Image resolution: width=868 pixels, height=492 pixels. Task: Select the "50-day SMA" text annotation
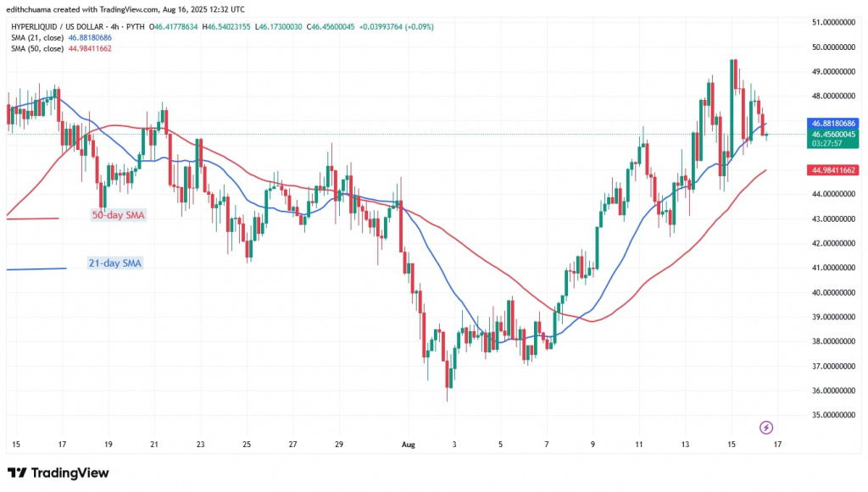118,216
